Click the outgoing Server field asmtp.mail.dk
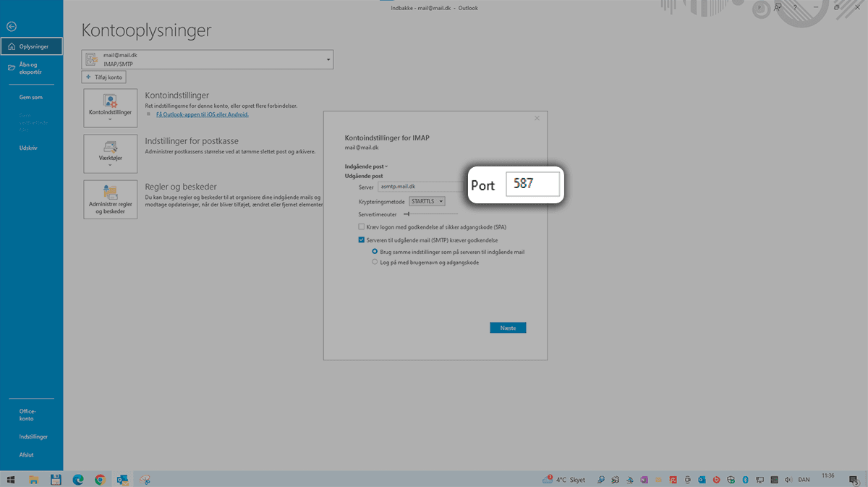The width and height of the screenshot is (868, 487). 421,187
